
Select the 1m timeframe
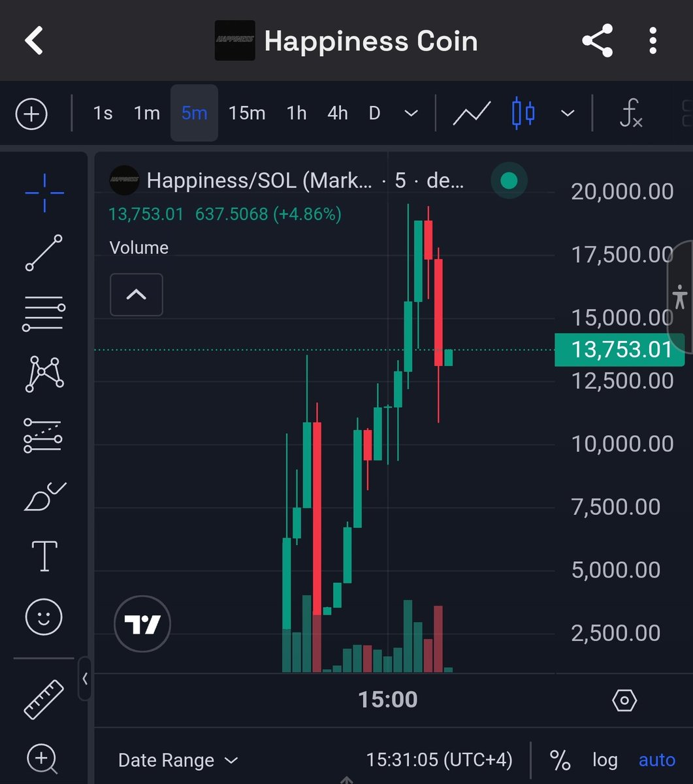pos(147,113)
